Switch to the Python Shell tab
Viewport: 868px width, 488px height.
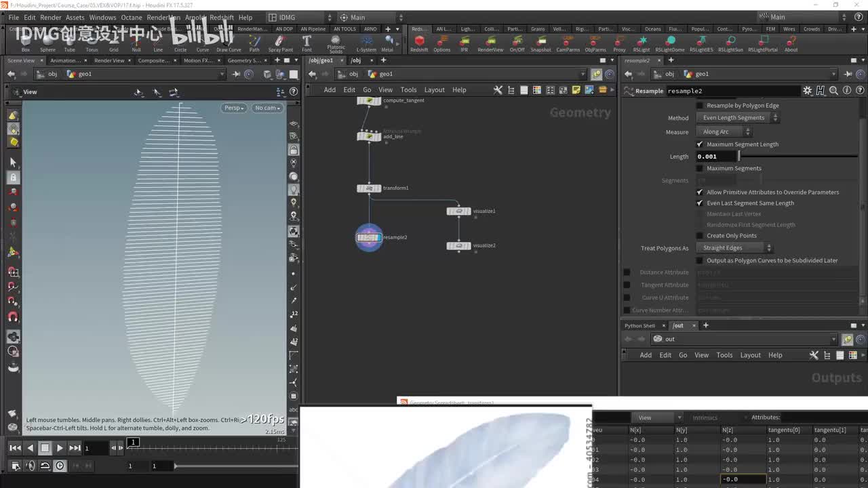[x=639, y=326]
